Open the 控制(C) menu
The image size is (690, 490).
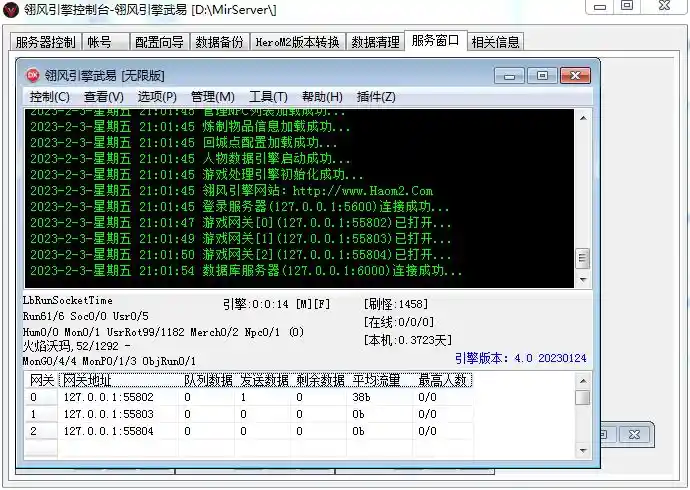pos(49,97)
